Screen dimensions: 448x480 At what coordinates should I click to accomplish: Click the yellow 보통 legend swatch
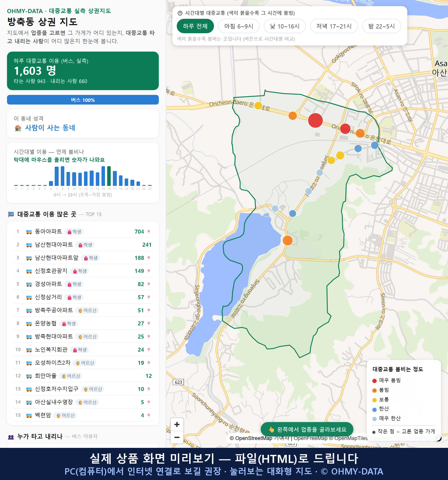click(x=374, y=400)
